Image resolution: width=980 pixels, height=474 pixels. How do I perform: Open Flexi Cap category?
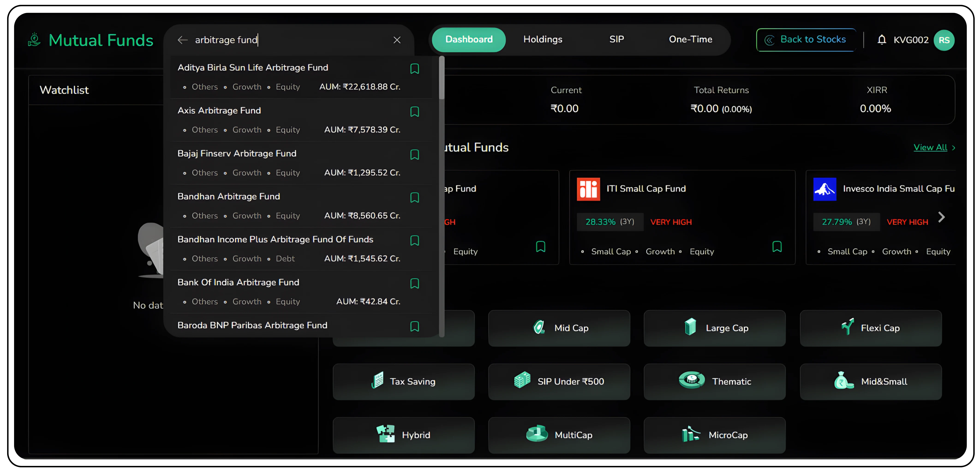tap(870, 328)
